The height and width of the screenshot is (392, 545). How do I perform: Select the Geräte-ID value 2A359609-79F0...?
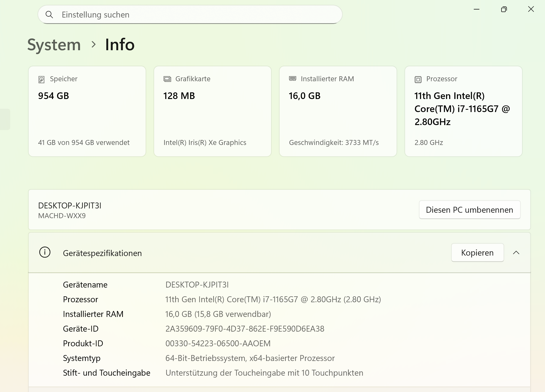[x=245, y=329]
